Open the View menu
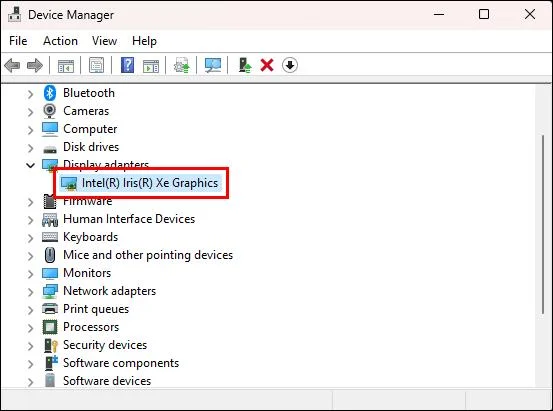This screenshot has width=553, height=411. [104, 41]
